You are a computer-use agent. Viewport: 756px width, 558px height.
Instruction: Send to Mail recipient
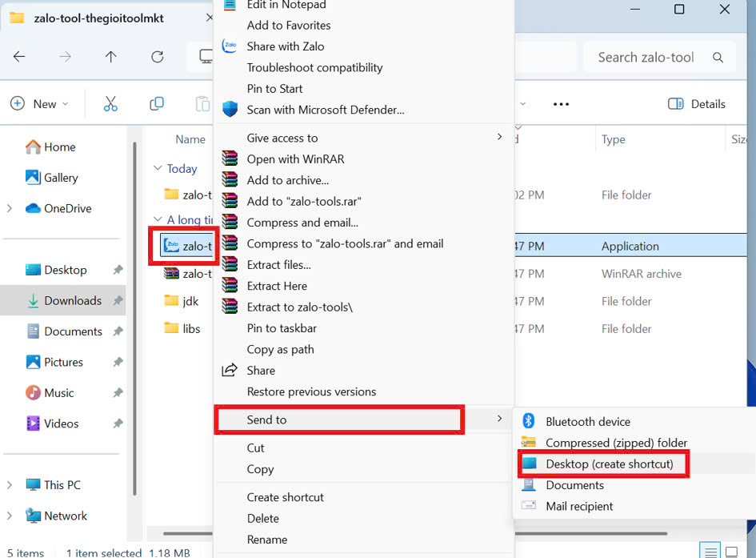(x=579, y=507)
